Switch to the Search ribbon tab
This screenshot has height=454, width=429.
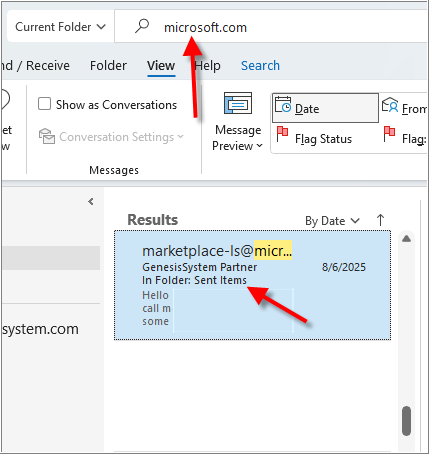260,65
